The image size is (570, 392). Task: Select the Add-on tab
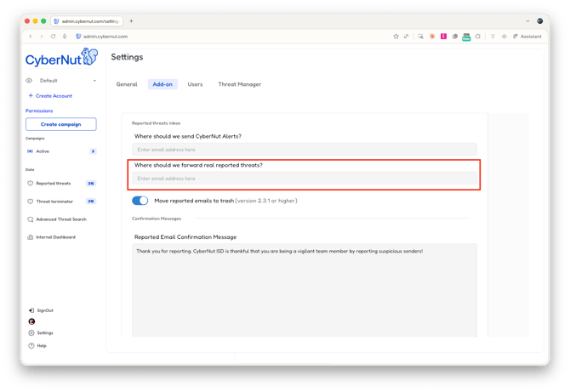click(x=162, y=84)
